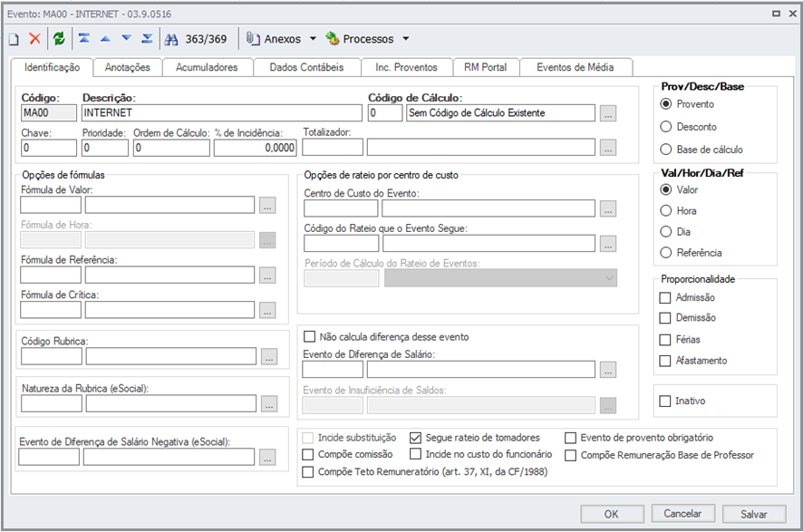Select the Base de cálculo option
803x532 pixels.
click(666, 150)
